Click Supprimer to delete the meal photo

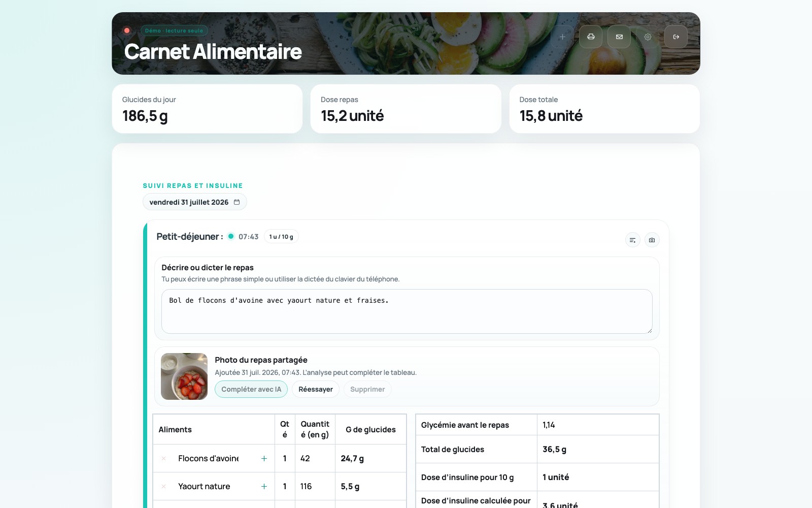(367, 389)
